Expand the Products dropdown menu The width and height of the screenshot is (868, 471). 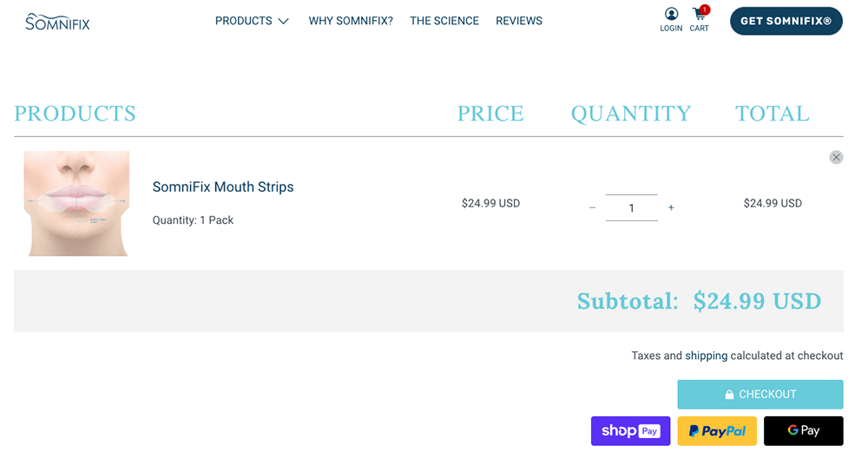click(x=252, y=21)
